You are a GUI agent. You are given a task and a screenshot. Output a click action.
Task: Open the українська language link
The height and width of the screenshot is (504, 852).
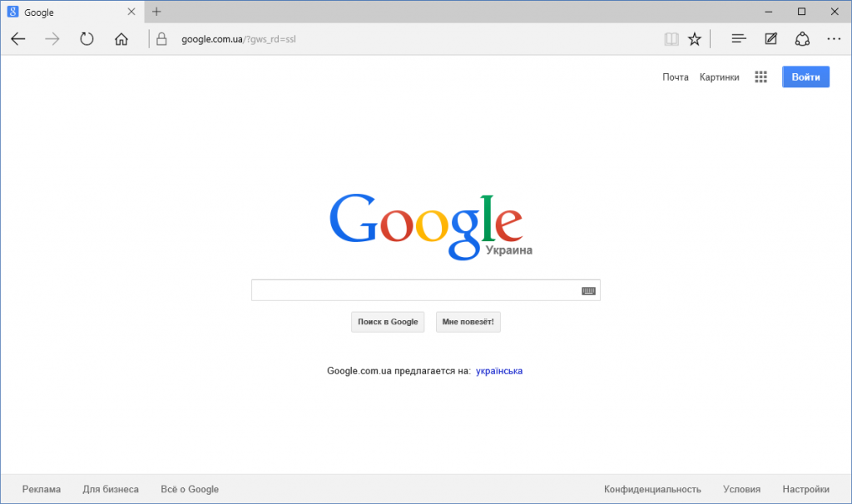(499, 371)
